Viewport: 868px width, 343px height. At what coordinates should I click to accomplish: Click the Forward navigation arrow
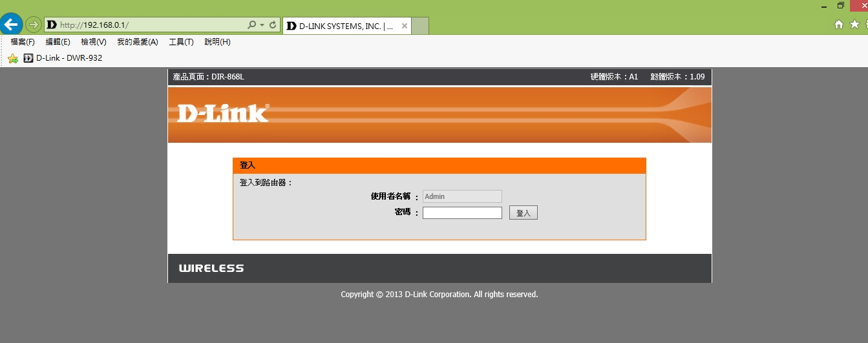click(x=33, y=25)
